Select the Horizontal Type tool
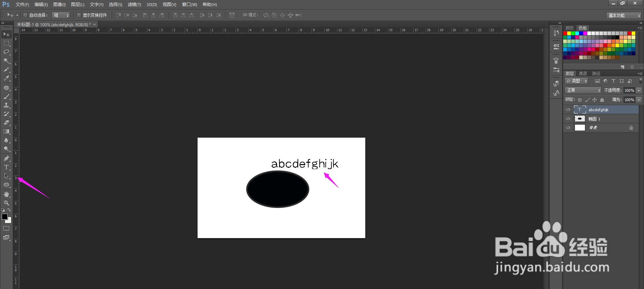Viewport: 644px width, 289px height. click(6, 167)
